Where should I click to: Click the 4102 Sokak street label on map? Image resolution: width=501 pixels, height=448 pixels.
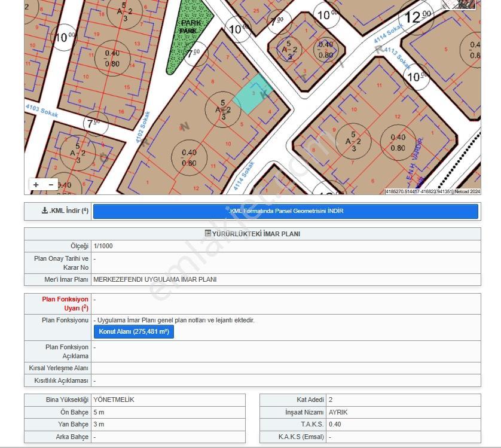(x=143, y=127)
